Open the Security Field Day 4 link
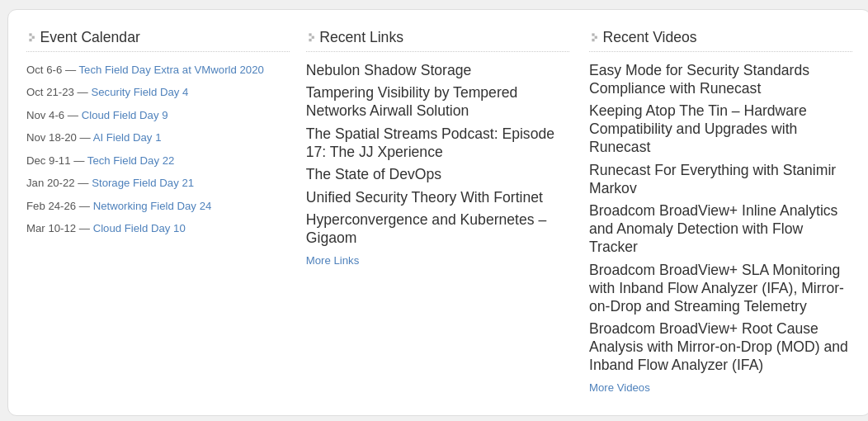 pos(139,92)
